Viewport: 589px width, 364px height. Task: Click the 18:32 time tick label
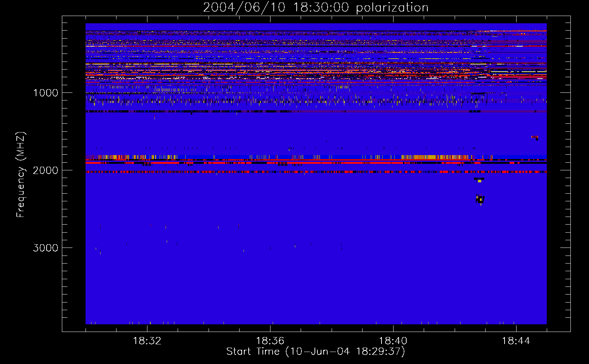147,341
